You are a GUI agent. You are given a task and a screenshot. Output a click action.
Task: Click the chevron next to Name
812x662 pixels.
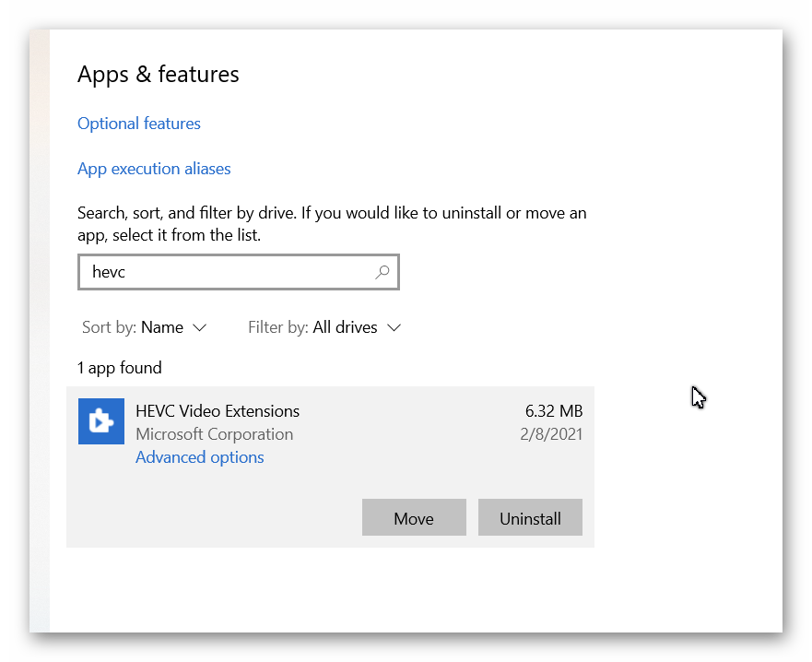(x=199, y=328)
